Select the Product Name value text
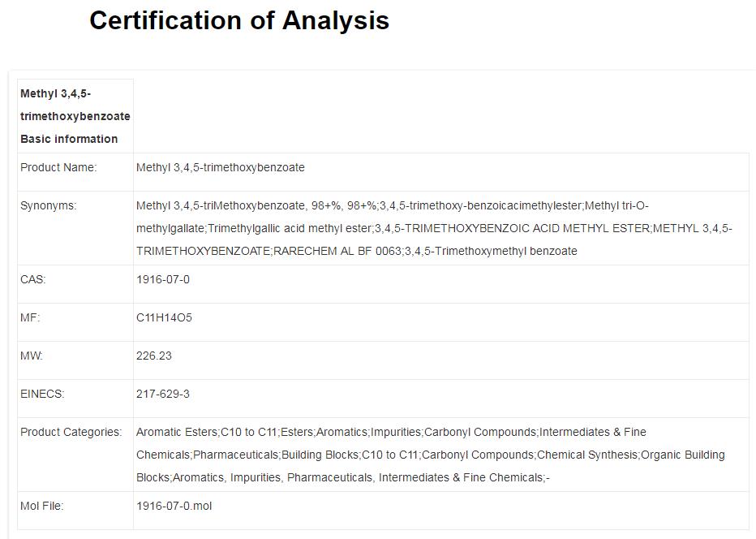 click(x=221, y=167)
